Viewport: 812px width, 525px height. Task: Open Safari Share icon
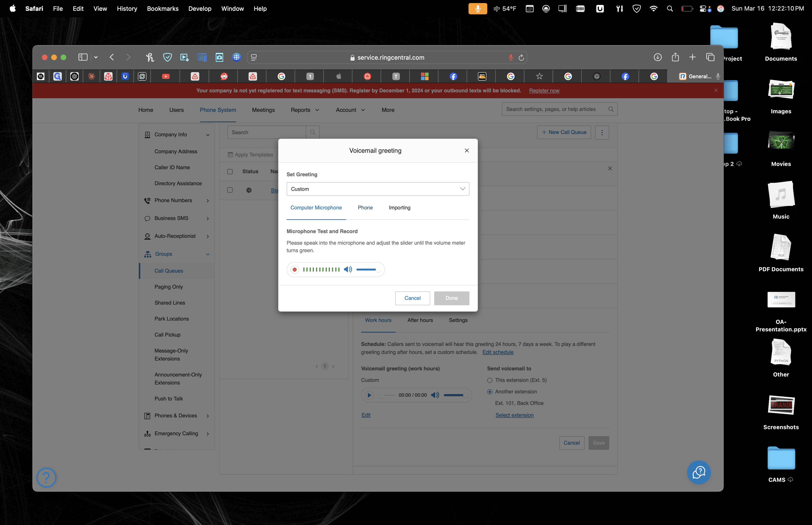pos(675,57)
